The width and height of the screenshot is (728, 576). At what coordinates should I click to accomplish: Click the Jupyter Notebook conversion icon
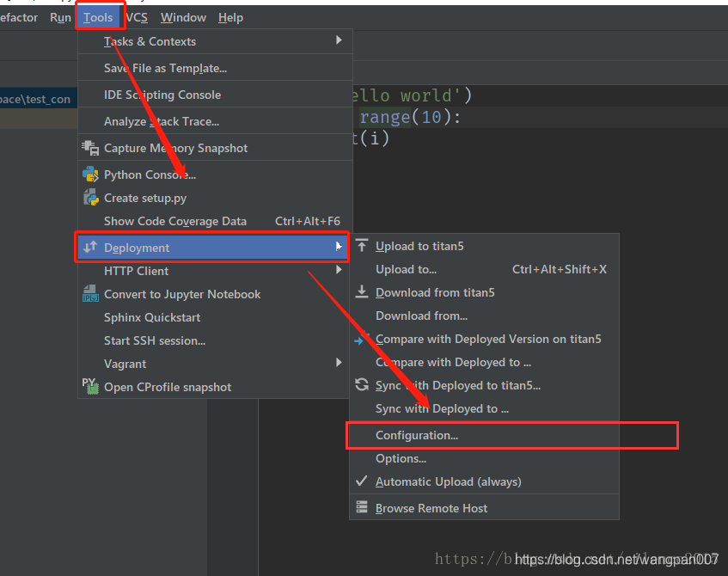(90, 294)
